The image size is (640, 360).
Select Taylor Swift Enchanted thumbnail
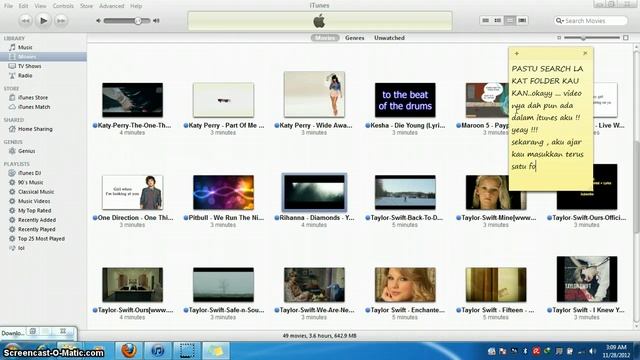pos(405,285)
